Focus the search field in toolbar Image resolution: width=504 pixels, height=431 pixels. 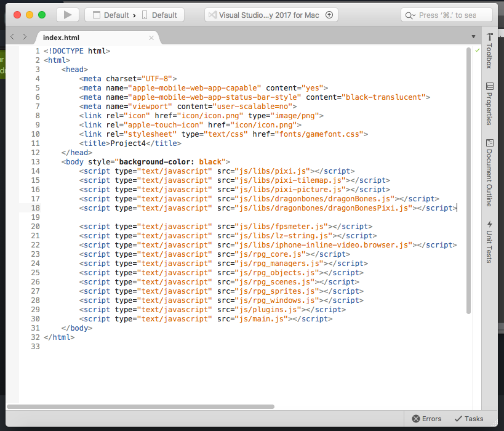click(x=447, y=15)
